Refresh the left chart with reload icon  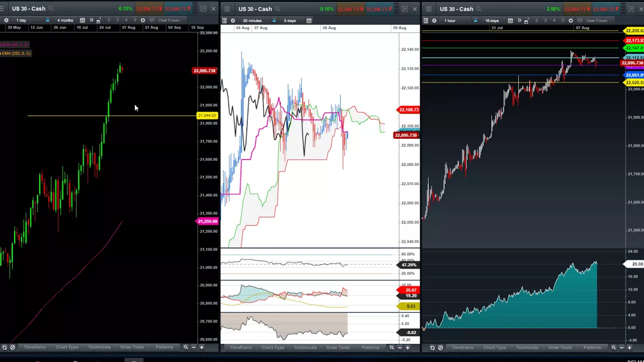(x=5, y=347)
